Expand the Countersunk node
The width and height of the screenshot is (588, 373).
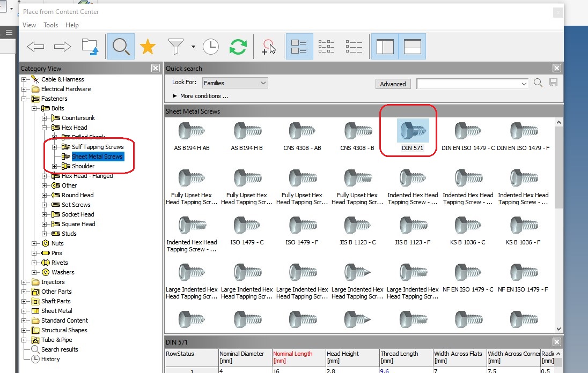pyautogui.click(x=44, y=118)
